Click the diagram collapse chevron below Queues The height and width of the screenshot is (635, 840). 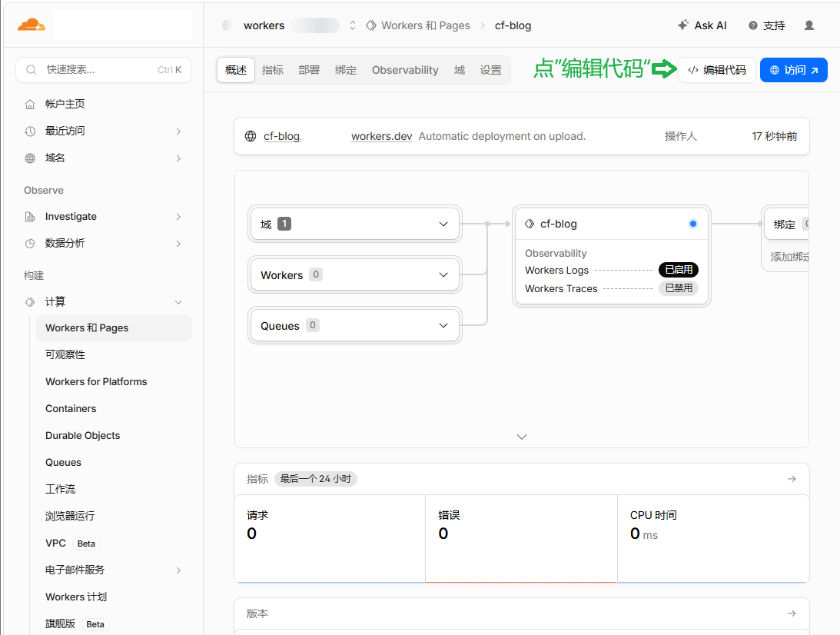click(522, 437)
